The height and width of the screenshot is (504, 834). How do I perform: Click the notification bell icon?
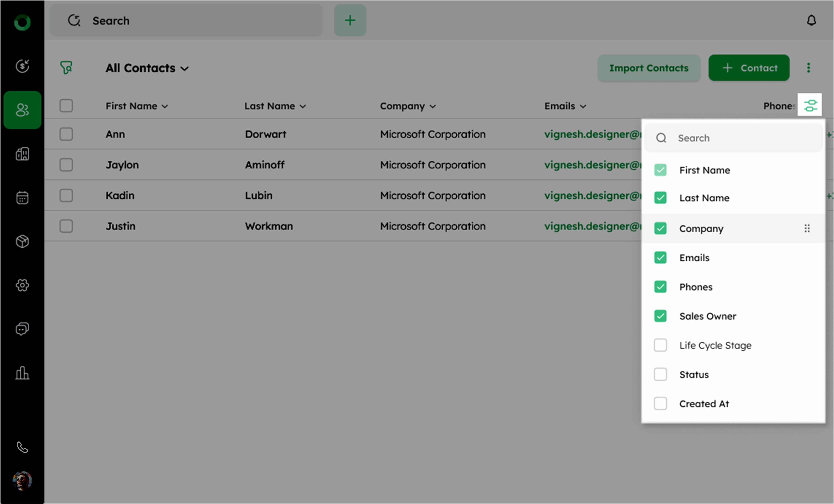[x=811, y=21]
